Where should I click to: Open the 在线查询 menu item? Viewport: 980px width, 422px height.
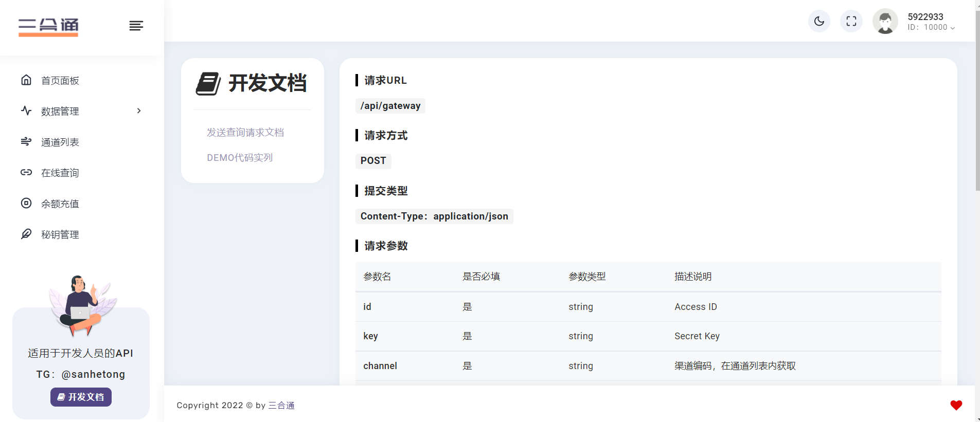[x=60, y=173]
